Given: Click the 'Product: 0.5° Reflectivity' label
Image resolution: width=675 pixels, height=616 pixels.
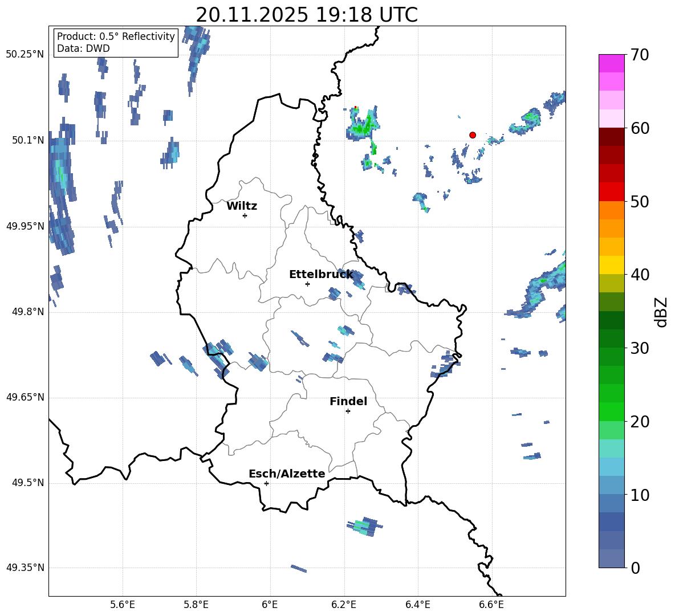Looking at the screenshot, I should [116, 36].
